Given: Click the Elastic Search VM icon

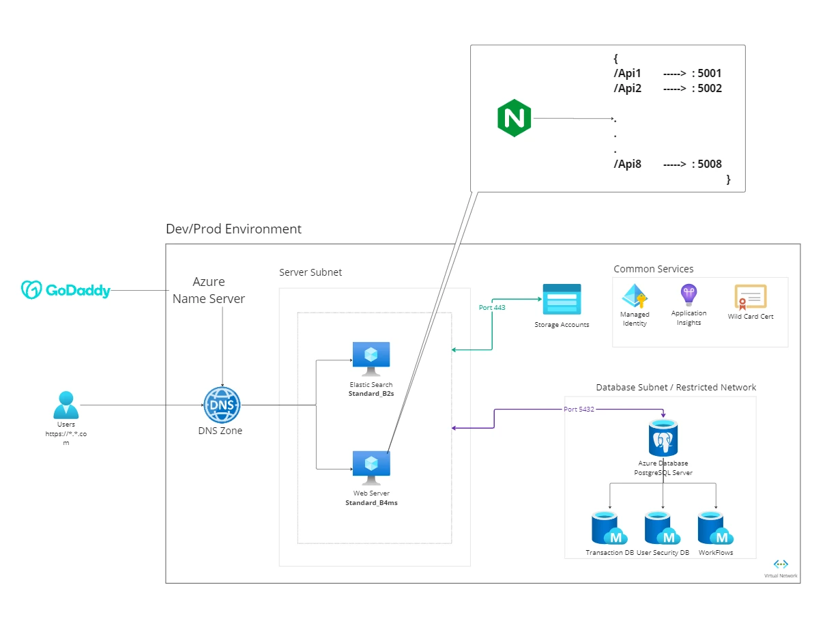Looking at the screenshot, I should pos(371,359).
